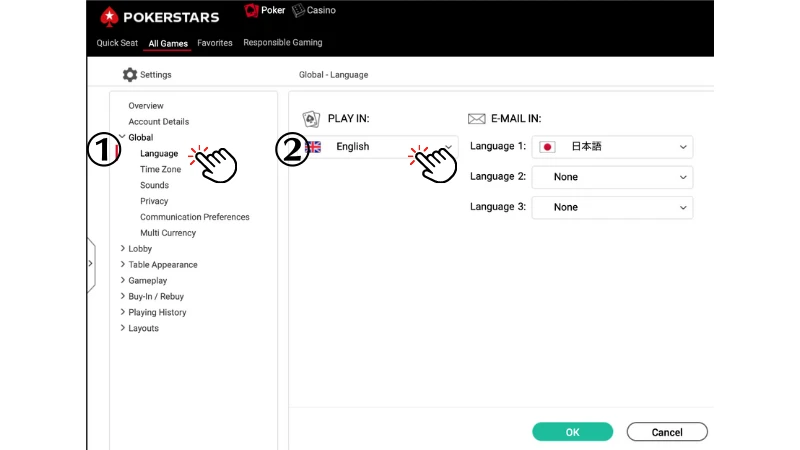Click the E-mail In envelope icon
Screen dimensions: 800x450
coord(477,119)
